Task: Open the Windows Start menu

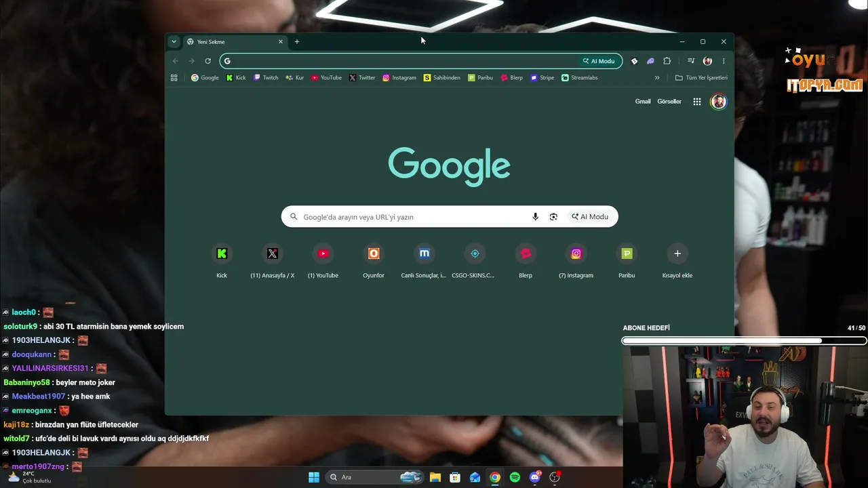Action: coord(314,477)
